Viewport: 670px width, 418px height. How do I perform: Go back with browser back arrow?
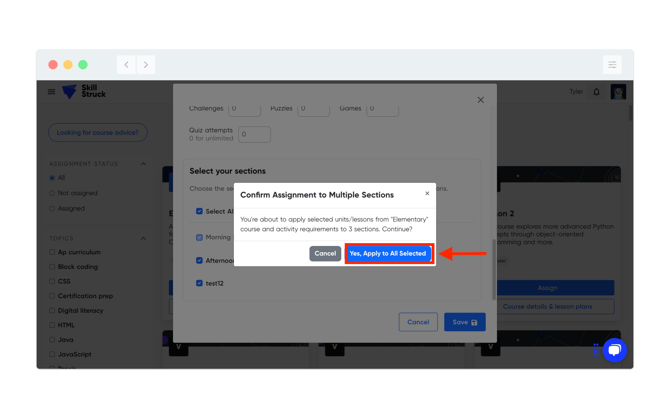(x=127, y=65)
